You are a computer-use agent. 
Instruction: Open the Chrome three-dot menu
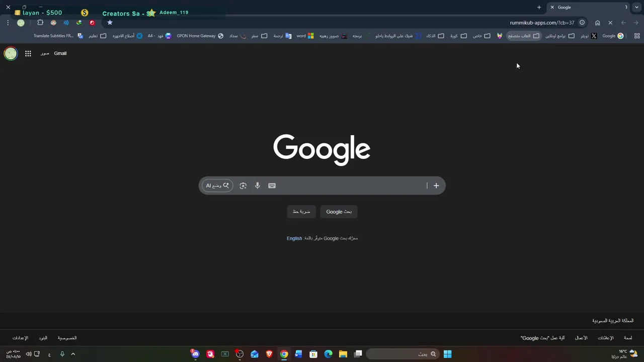(8, 23)
